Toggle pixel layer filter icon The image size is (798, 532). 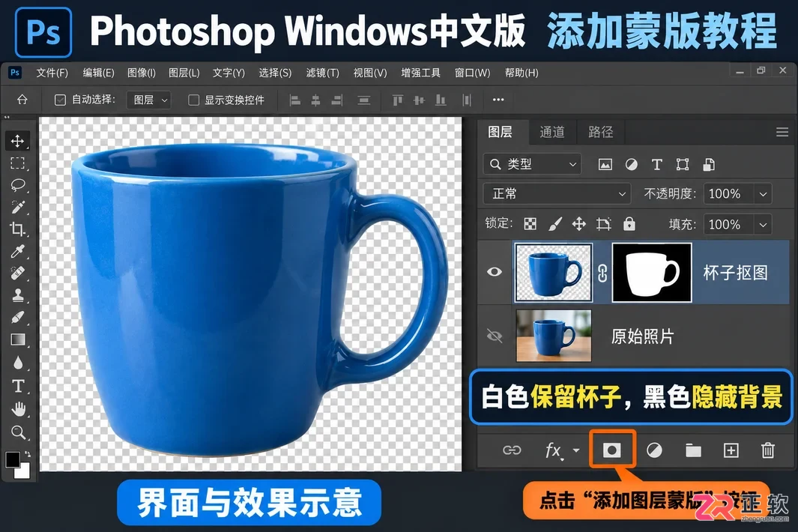605,164
